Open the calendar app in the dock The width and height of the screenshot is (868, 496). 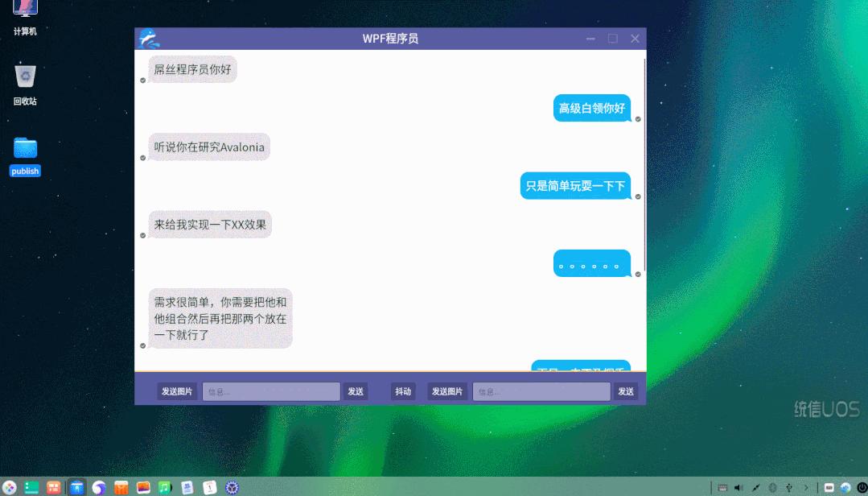[x=208, y=487]
